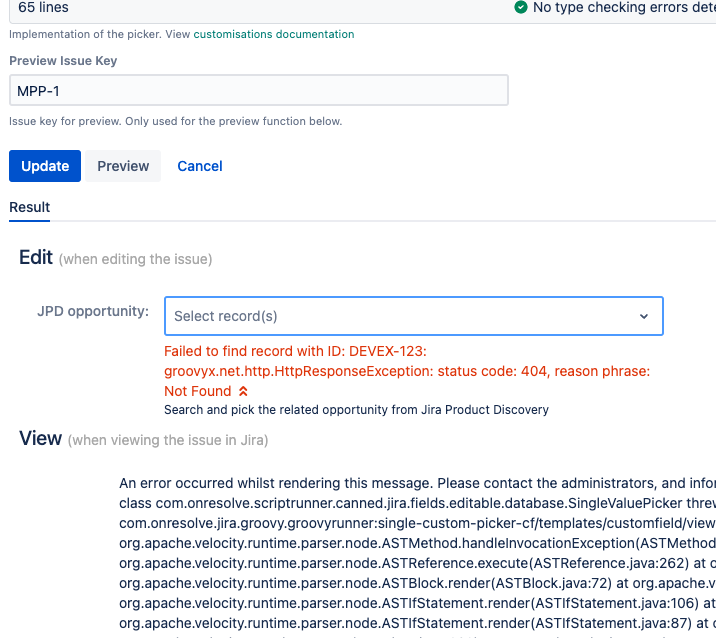Open the customisations documentation link

(x=274, y=34)
